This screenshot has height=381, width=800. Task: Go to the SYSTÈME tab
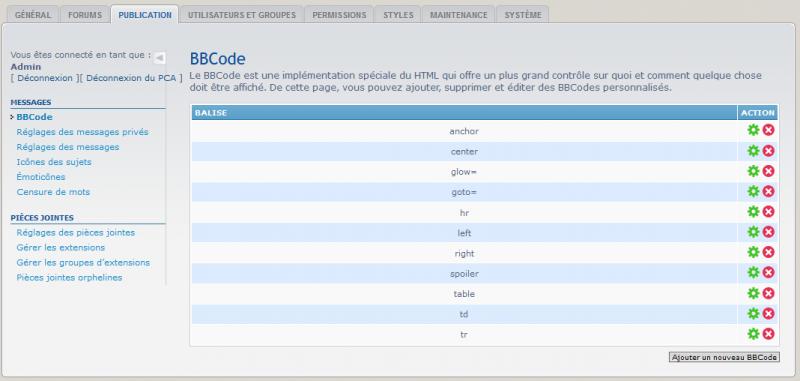[523, 15]
